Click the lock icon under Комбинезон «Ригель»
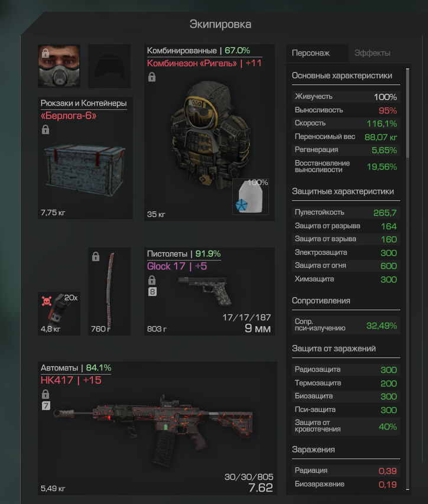Screen dimensions: 428x504 [x=152, y=77]
